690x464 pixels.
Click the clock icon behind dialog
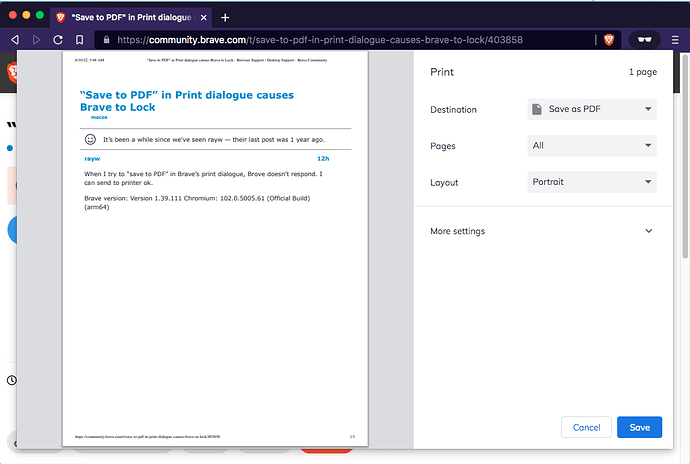tap(12, 380)
